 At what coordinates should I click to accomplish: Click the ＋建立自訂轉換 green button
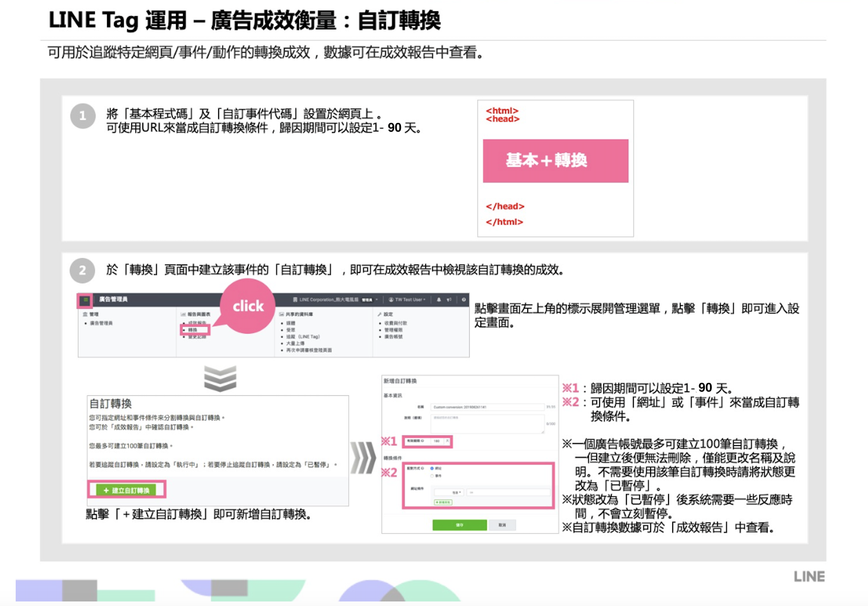(126, 491)
